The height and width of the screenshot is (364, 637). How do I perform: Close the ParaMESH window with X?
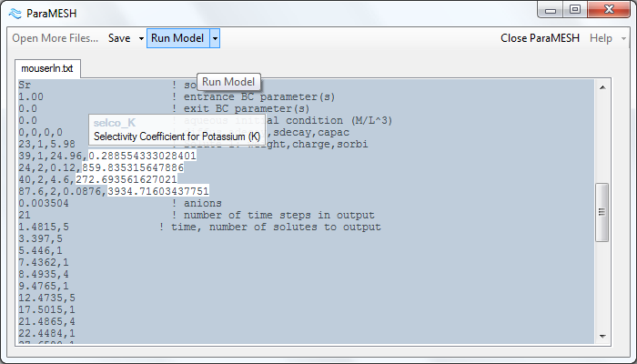609,10
